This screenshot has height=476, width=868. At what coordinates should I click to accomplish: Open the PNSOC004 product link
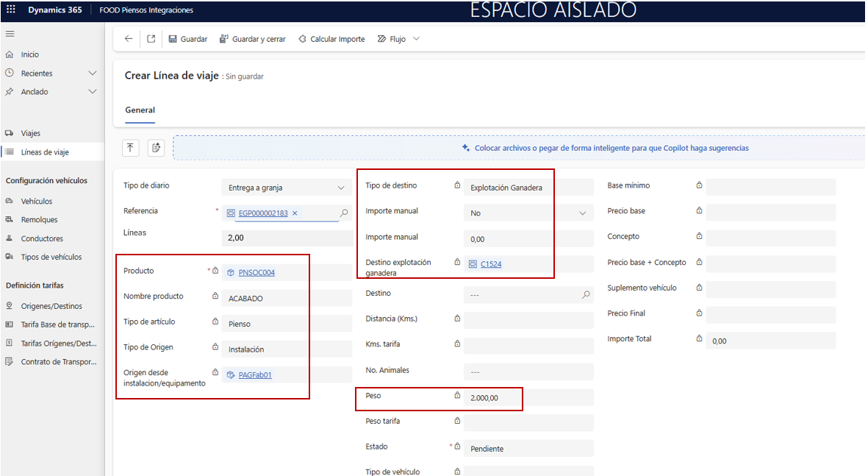[x=257, y=273]
